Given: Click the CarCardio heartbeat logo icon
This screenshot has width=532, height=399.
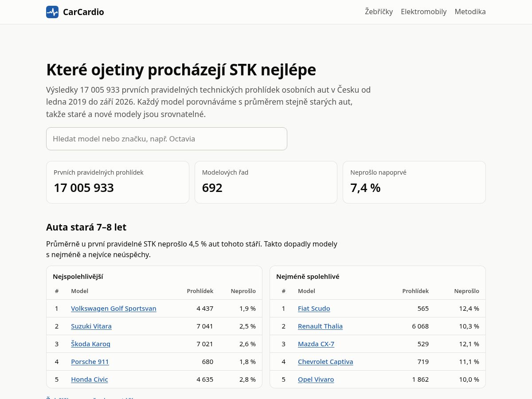Looking at the screenshot, I should 52,12.
